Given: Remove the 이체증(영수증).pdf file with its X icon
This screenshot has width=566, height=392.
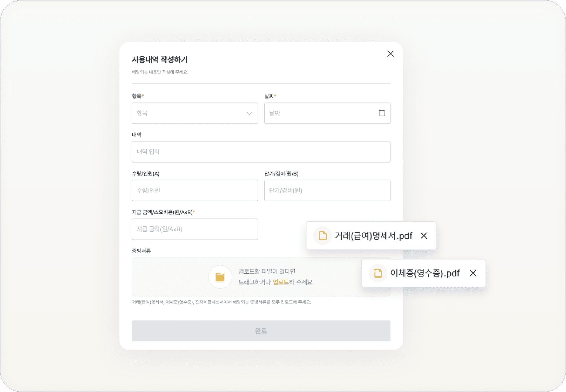Looking at the screenshot, I should 473,273.
